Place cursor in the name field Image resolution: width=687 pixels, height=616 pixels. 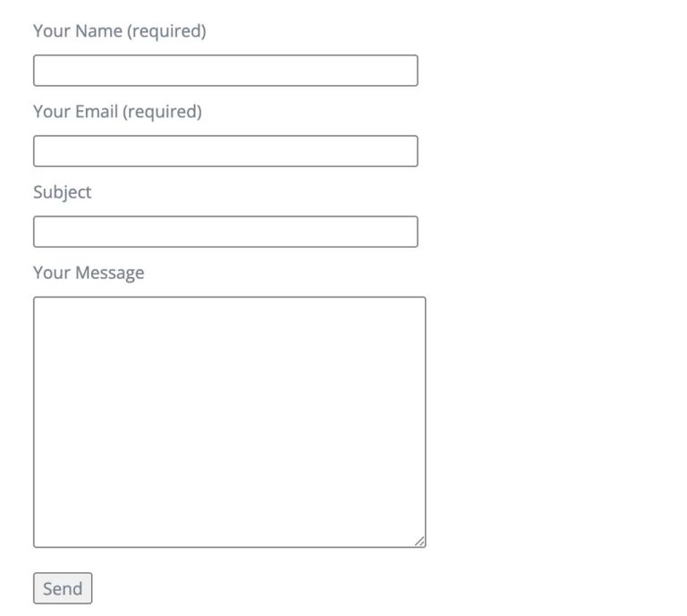pyautogui.click(x=225, y=71)
